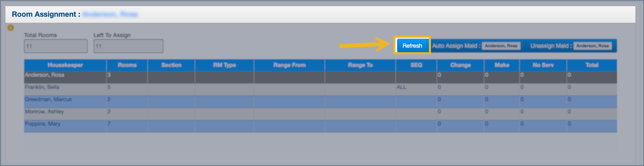
Task: Click the Range From column header
Action: pos(289,65)
